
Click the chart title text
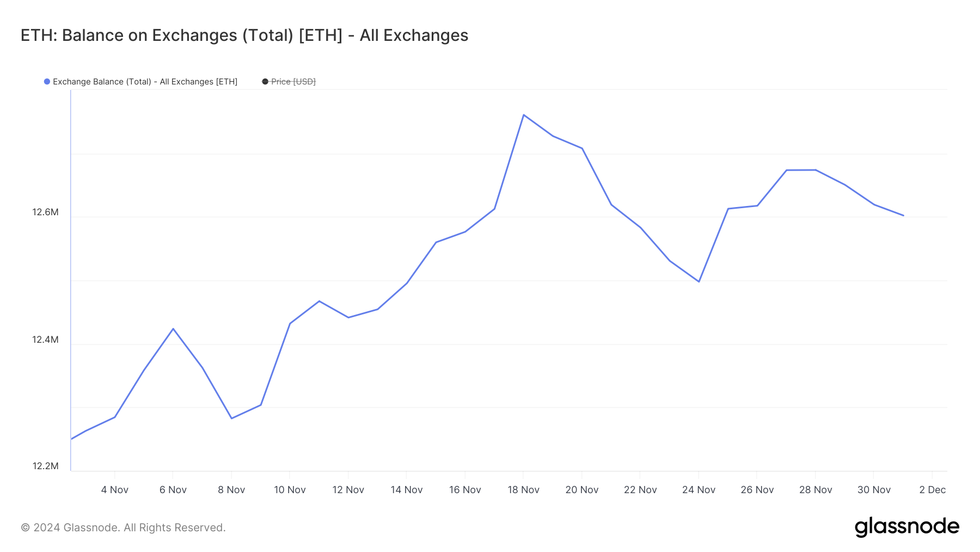point(244,35)
